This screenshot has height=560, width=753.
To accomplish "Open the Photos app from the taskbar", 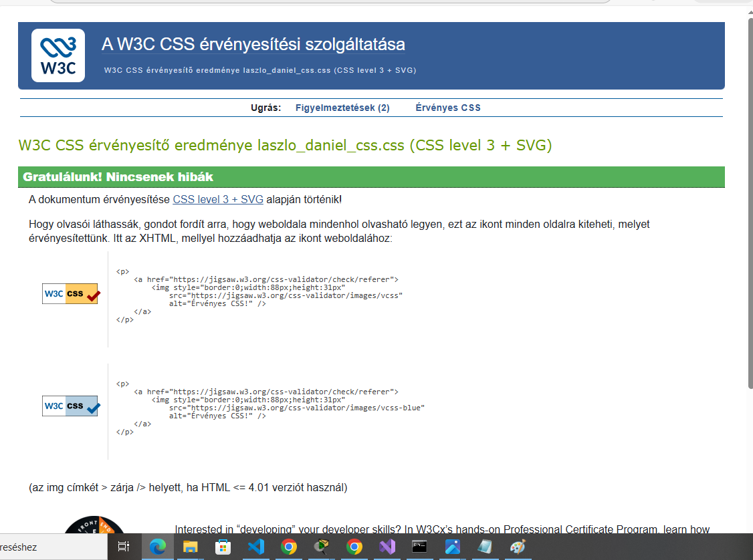I will pyautogui.click(x=453, y=547).
